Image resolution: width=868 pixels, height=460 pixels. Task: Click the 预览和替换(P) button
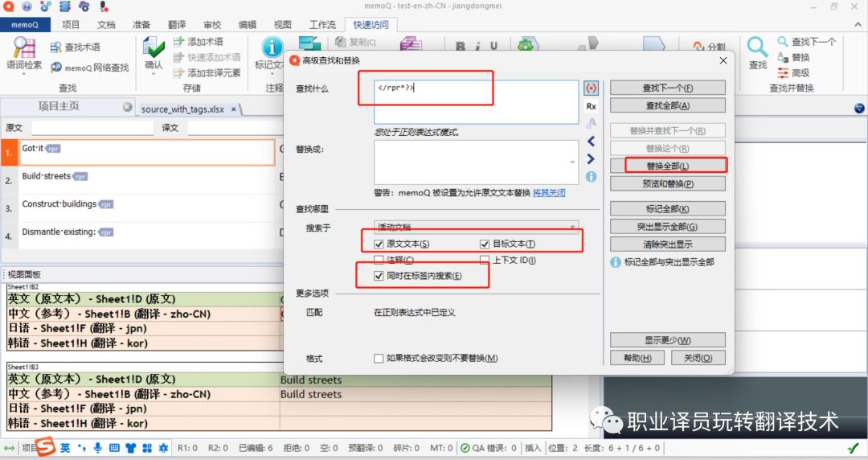(668, 183)
